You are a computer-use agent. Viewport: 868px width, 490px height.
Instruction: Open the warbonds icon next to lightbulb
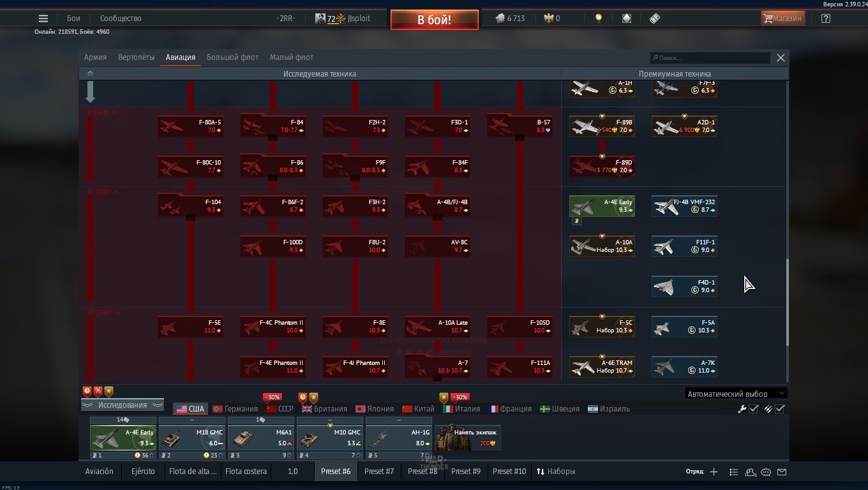(x=626, y=19)
